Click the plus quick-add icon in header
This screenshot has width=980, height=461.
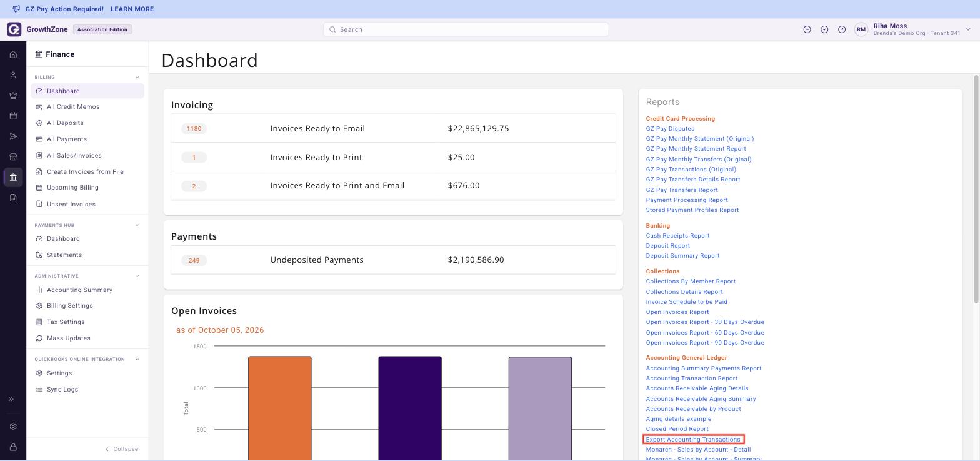807,29
